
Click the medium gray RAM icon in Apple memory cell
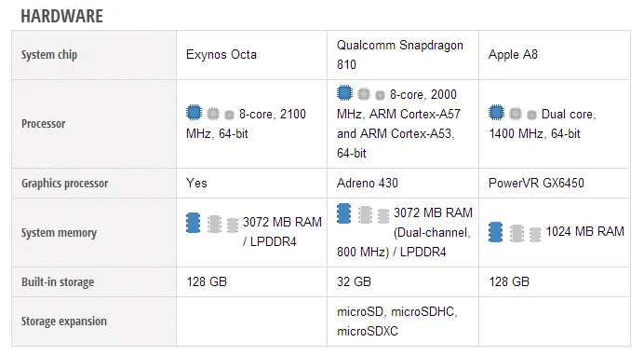click(x=517, y=234)
